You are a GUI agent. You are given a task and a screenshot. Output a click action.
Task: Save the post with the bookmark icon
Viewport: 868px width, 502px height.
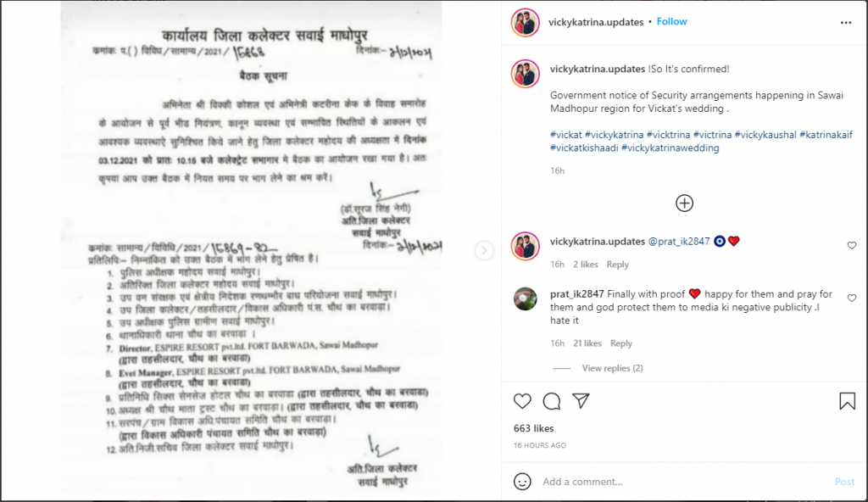[x=847, y=400]
